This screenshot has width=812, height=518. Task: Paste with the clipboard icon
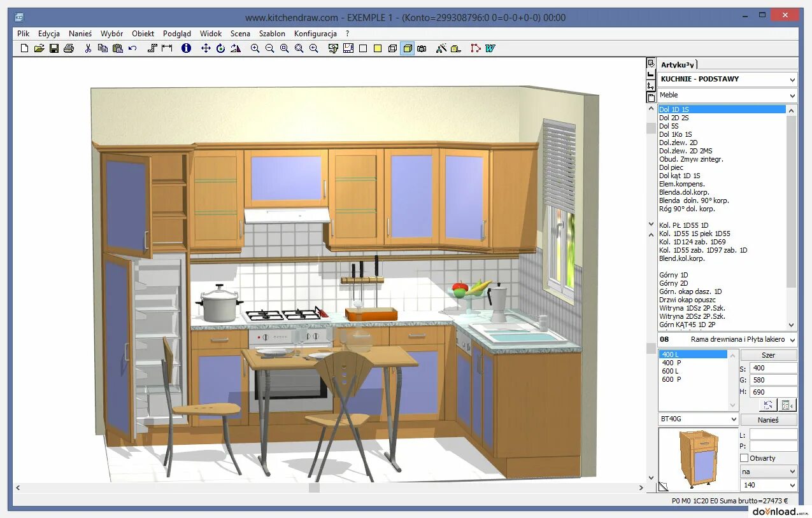coord(117,48)
